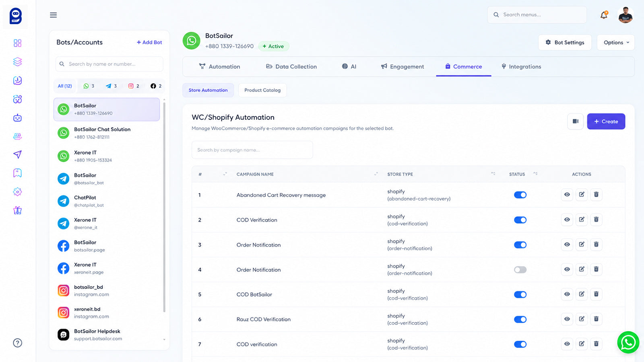644x362 pixels.
Task: Sort table by Status column
Action: pos(535,174)
